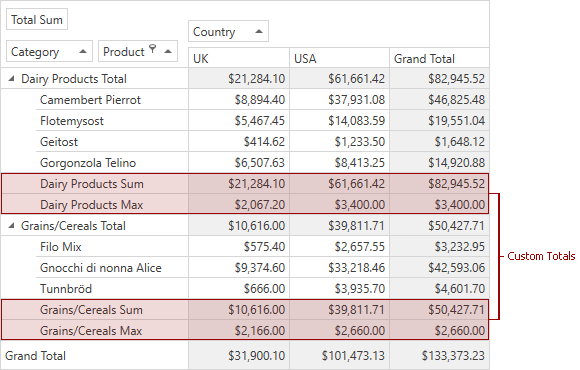Viewport: 580px width, 370px height.
Task: Click the $3,935.70 Tunnbröd USA cell
Action: click(x=339, y=289)
